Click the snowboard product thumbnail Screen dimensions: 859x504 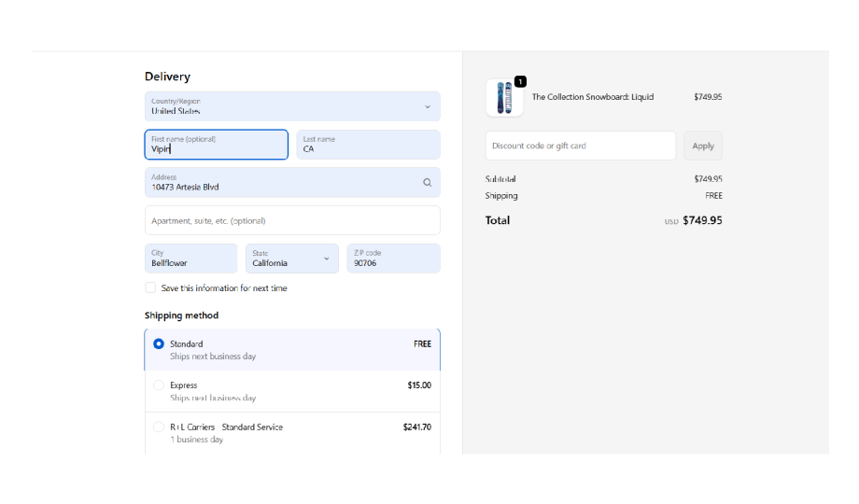pos(504,98)
